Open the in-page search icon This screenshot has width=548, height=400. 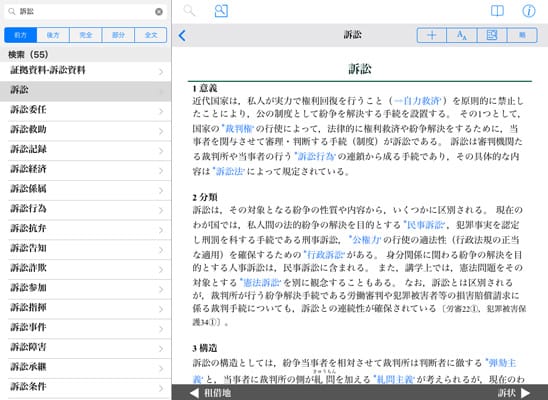221,11
